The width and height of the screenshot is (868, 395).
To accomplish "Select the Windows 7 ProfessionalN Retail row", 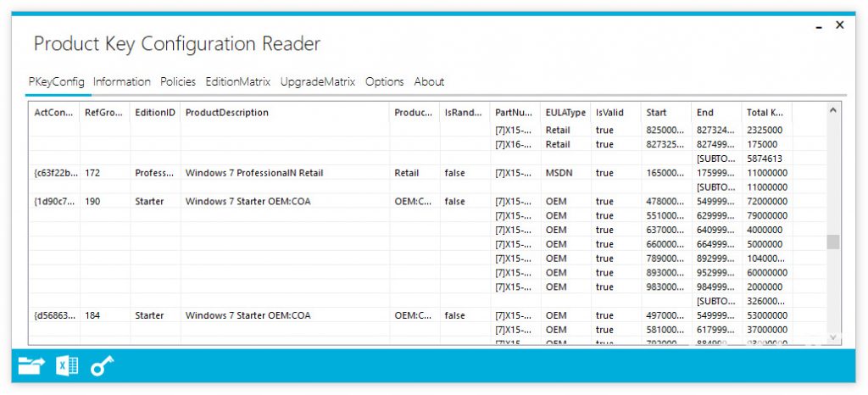I will tap(254, 173).
